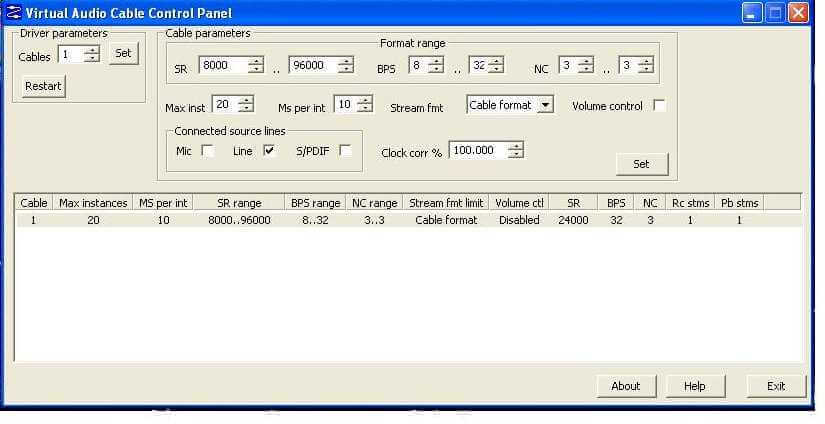The image size is (825, 424).
Task: Click the Volume ctl column header
Action: [519, 203]
